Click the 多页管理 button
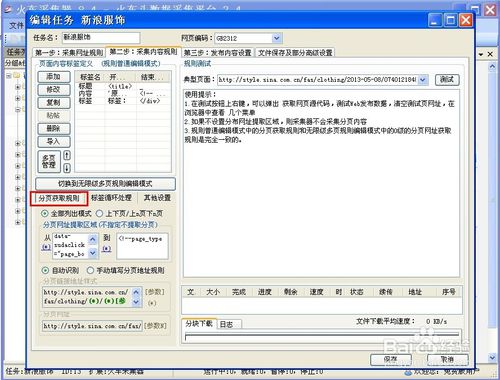Screen dimensions: 500x380 pyautogui.click(x=49, y=162)
